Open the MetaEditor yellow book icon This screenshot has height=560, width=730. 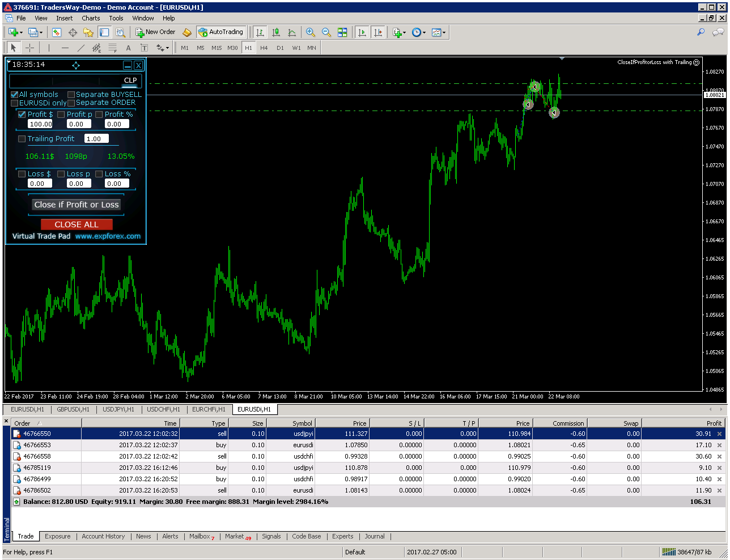tap(187, 32)
